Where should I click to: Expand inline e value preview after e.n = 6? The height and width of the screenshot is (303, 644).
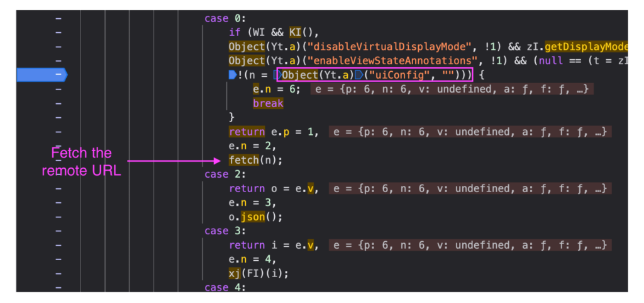point(452,89)
